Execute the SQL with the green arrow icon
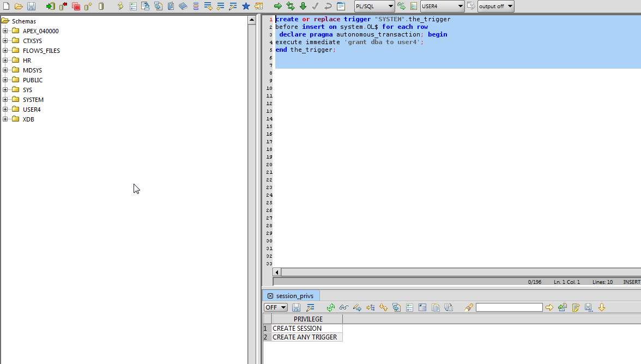This screenshot has height=364, width=641. pyautogui.click(x=277, y=6)
